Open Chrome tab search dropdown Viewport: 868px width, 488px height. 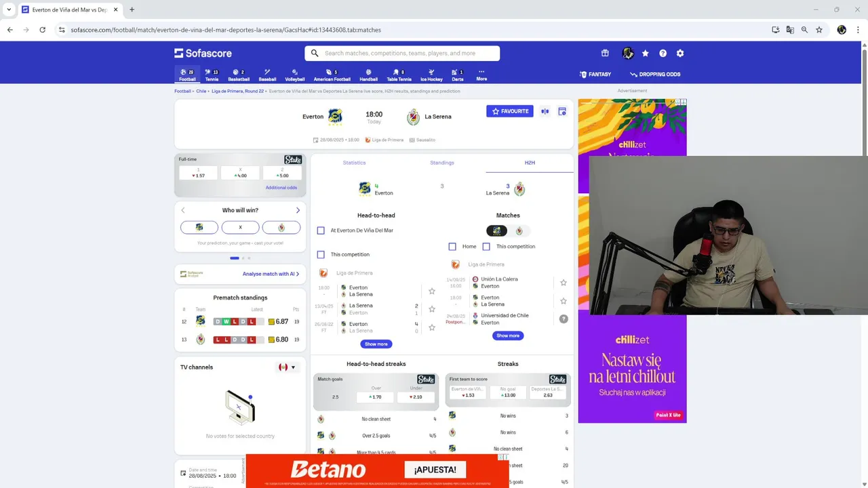pos(9,9)
